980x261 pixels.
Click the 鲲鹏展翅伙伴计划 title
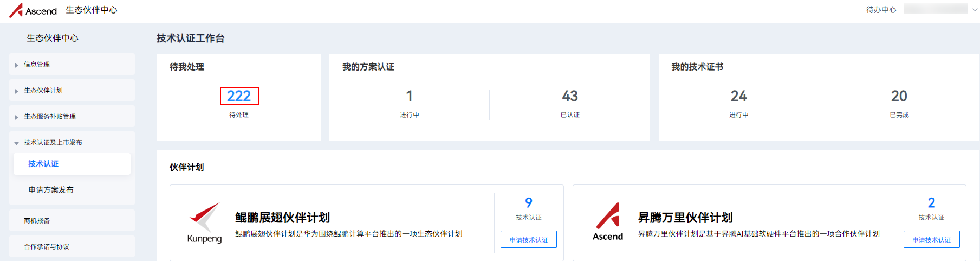(282, 218)
